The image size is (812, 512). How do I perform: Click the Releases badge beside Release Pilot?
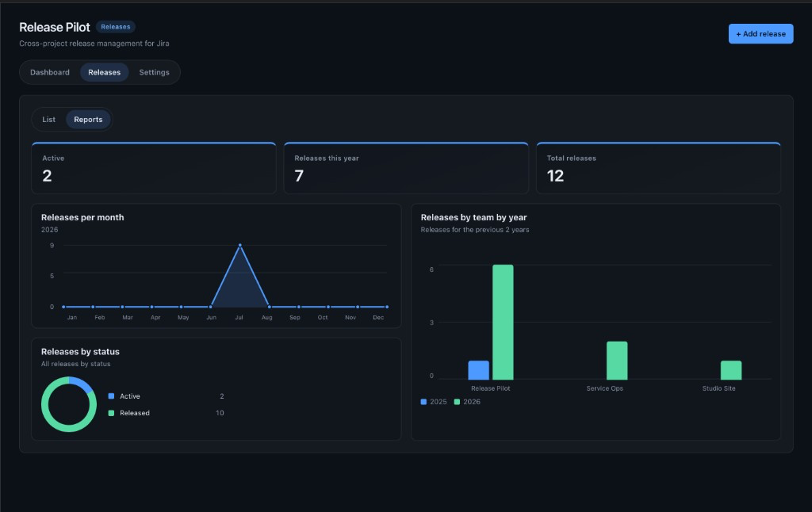[x=116, y=27]
